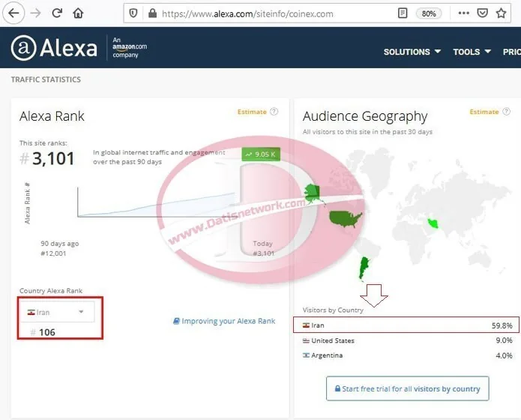Select the Iran row in Visitors by Country
The width and height of the screenshot is (521, 420).
[406, 325]
